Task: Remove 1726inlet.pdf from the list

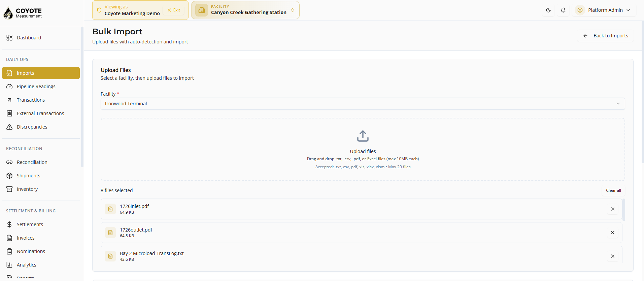Action: (612, 209)
